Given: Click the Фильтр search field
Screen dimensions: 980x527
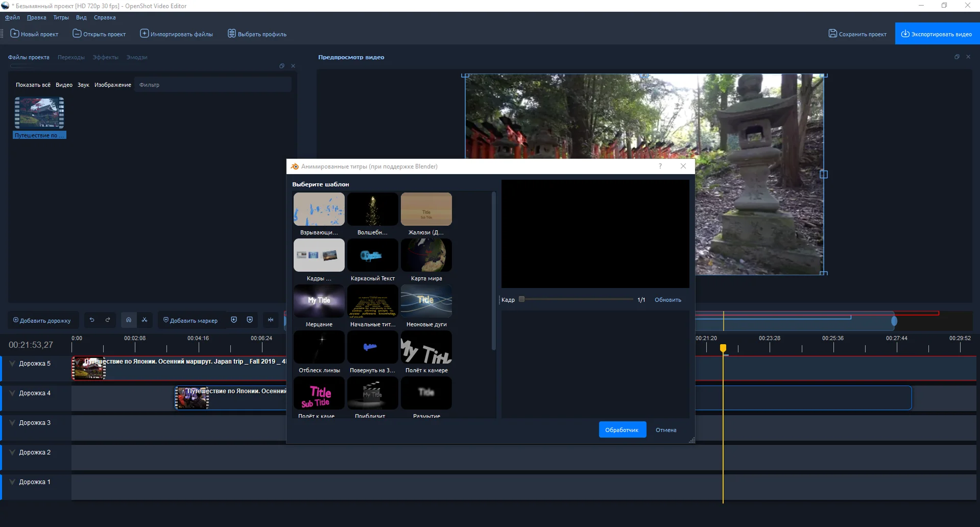Looking at the screenshot, I should [213, 85].
